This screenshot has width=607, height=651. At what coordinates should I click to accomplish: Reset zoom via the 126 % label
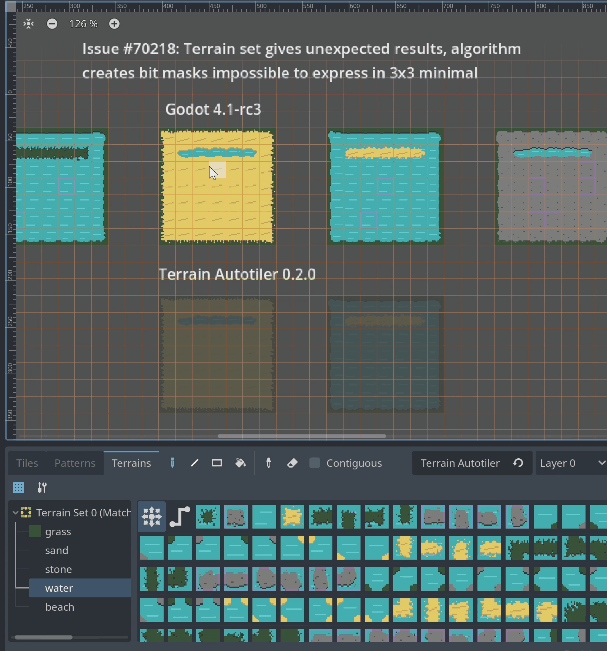tap(83, 24)
